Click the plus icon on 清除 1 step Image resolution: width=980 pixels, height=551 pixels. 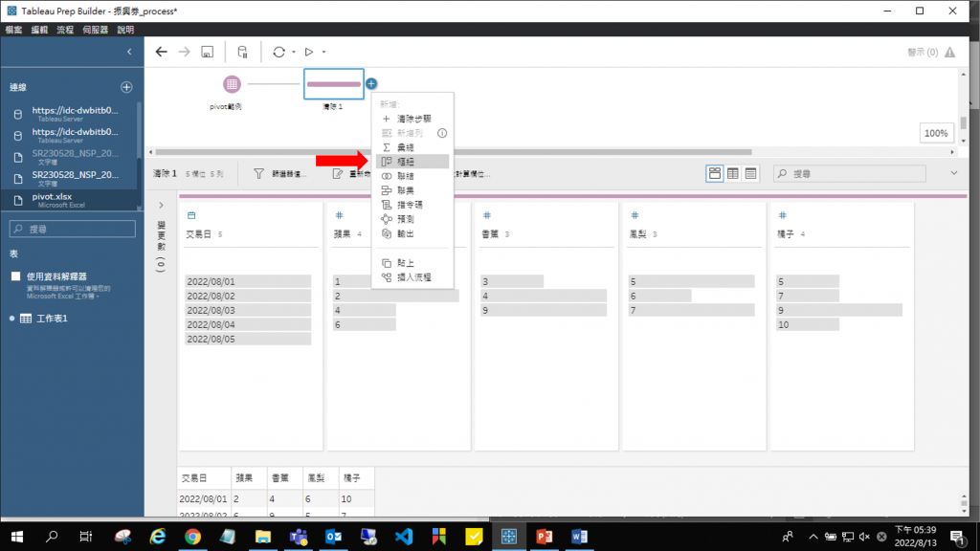(x=371, y=84)
